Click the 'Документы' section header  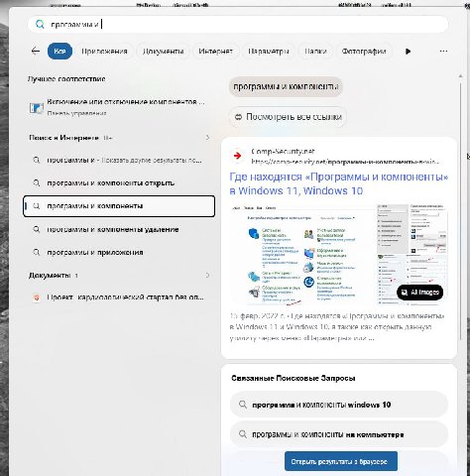pos(50,275)
